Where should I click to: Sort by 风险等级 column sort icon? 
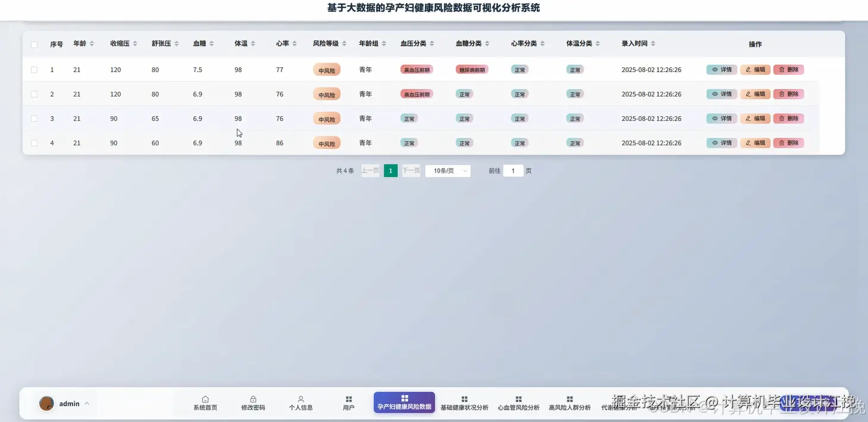344,44
